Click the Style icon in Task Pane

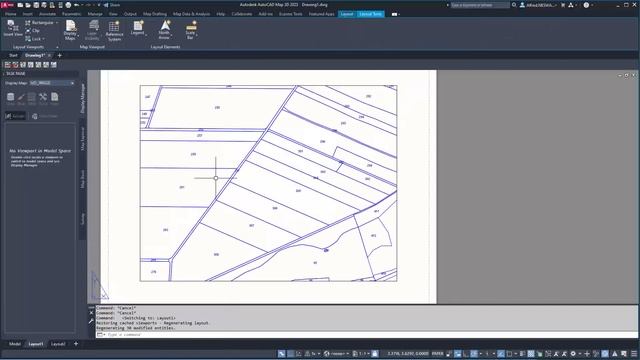[21, 98]
